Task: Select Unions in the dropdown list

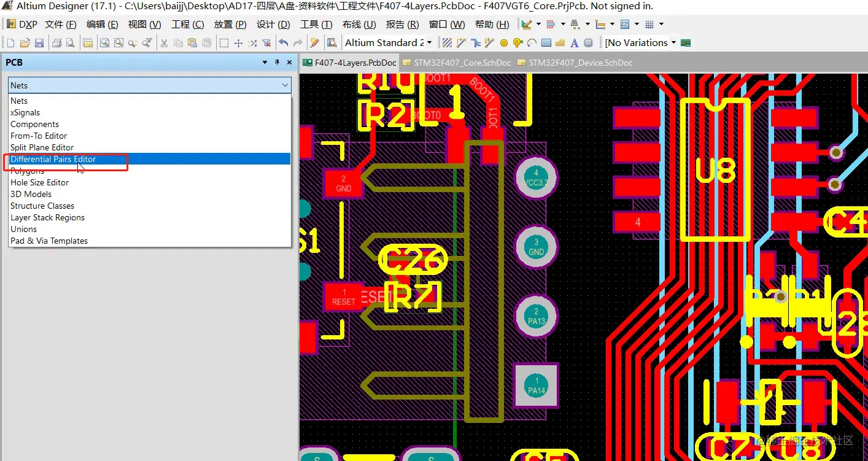Action: [150, 229]
